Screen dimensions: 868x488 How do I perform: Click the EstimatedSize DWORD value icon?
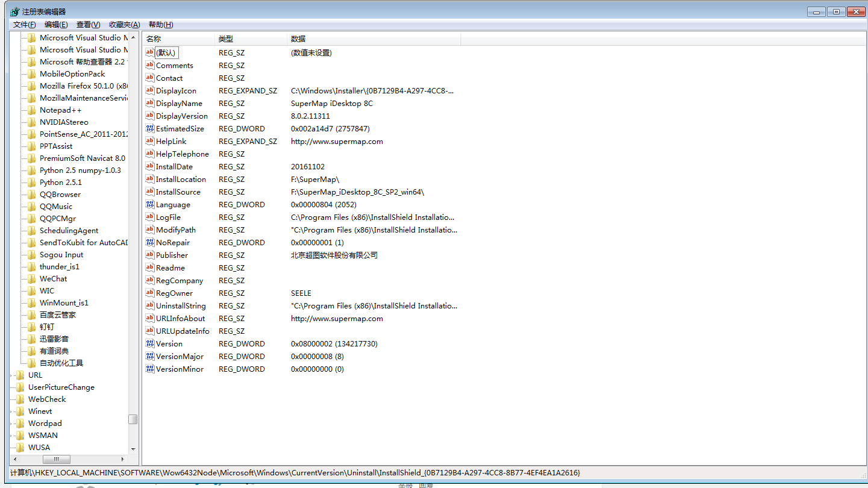pos(150,128)
